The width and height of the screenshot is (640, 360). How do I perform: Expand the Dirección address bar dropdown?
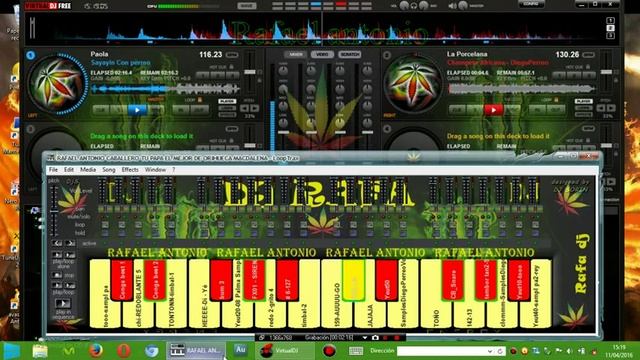[490, 351]
